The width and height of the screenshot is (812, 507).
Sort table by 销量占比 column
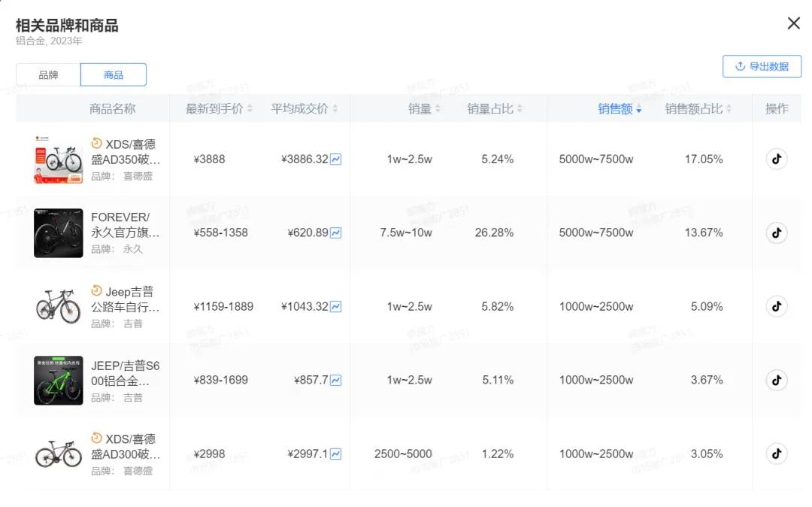point(494,109)
